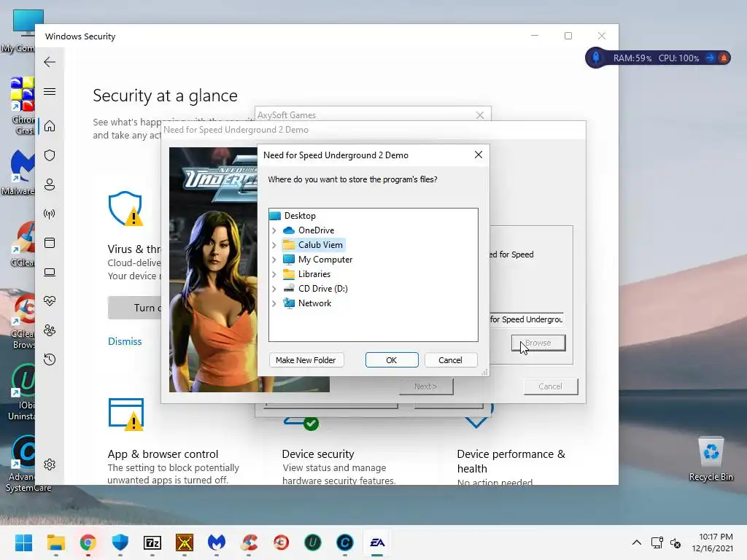
Task: Open Windows Security settings gear
Action: pos(50,464)
